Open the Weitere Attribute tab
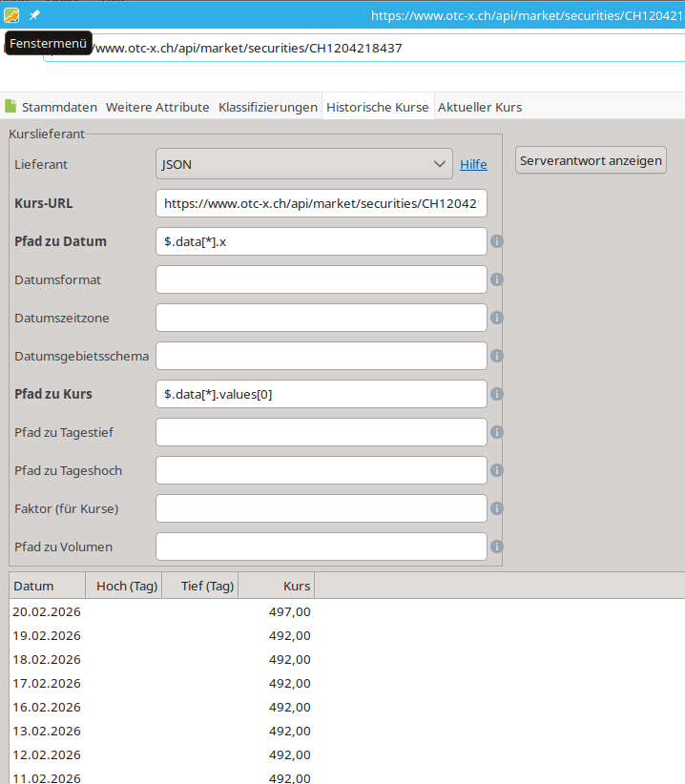This screenshot has width=685, height=784. [x=157, y=107]
